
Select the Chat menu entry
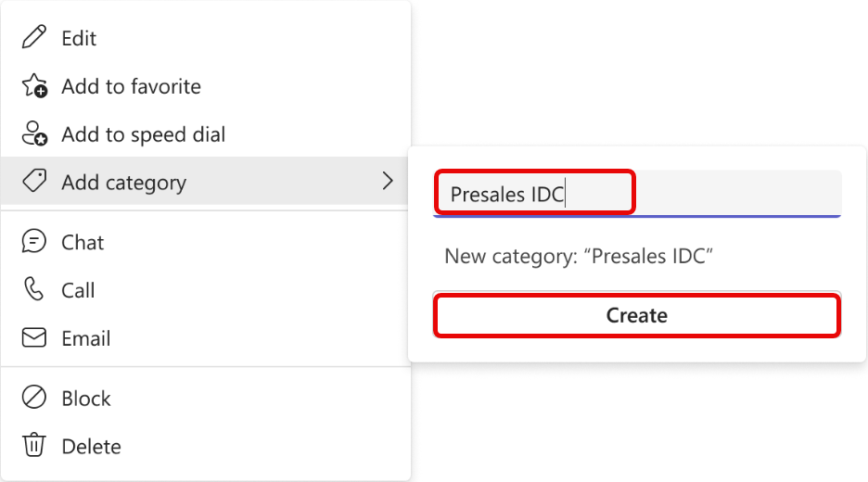(x=205, y=242)
